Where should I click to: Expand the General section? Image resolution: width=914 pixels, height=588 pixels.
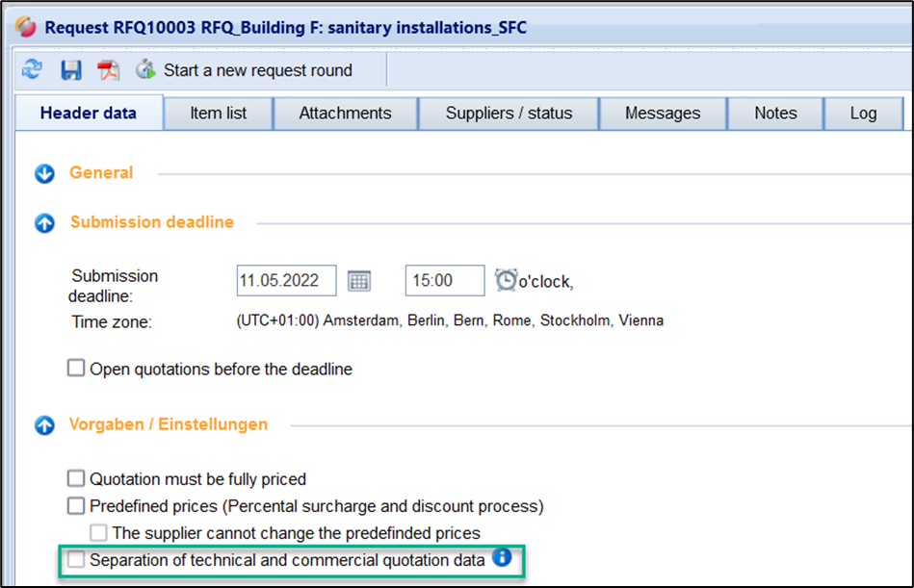(x=44, y=174)
